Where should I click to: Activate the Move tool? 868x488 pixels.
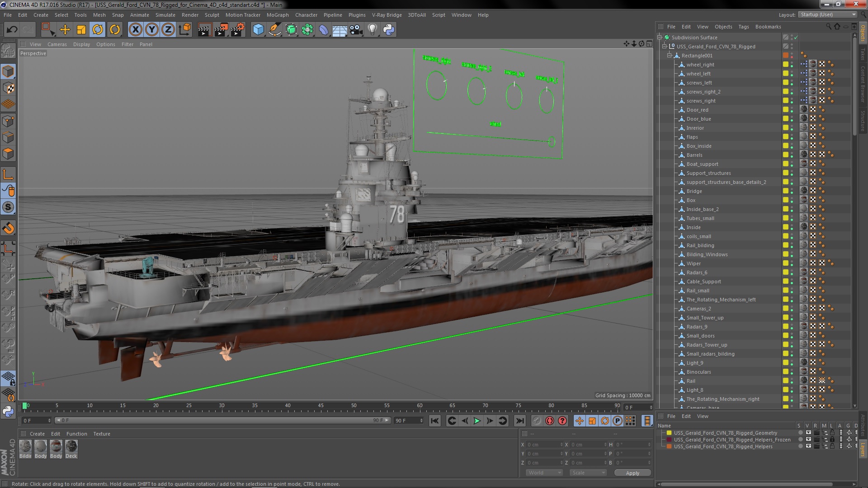(65, 30)
